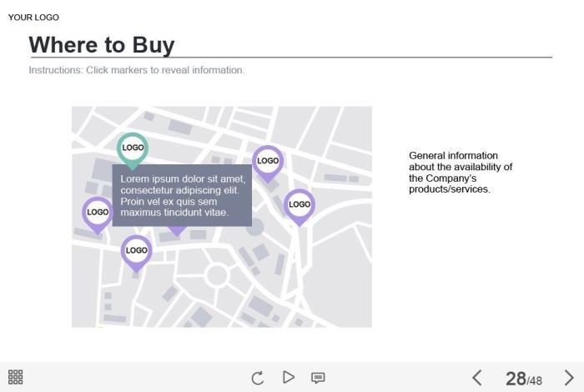Open the slide grid menu icon

click(x=16, y=378)
